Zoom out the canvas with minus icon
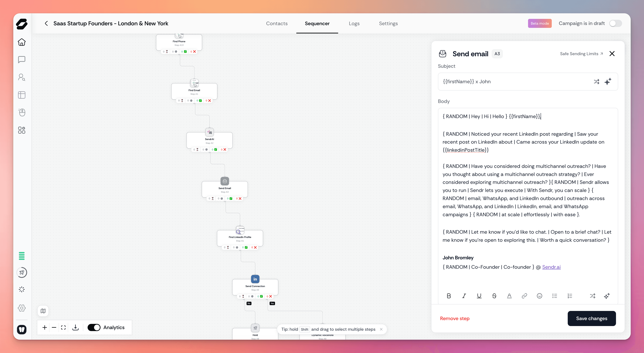 tap(54, 327)
